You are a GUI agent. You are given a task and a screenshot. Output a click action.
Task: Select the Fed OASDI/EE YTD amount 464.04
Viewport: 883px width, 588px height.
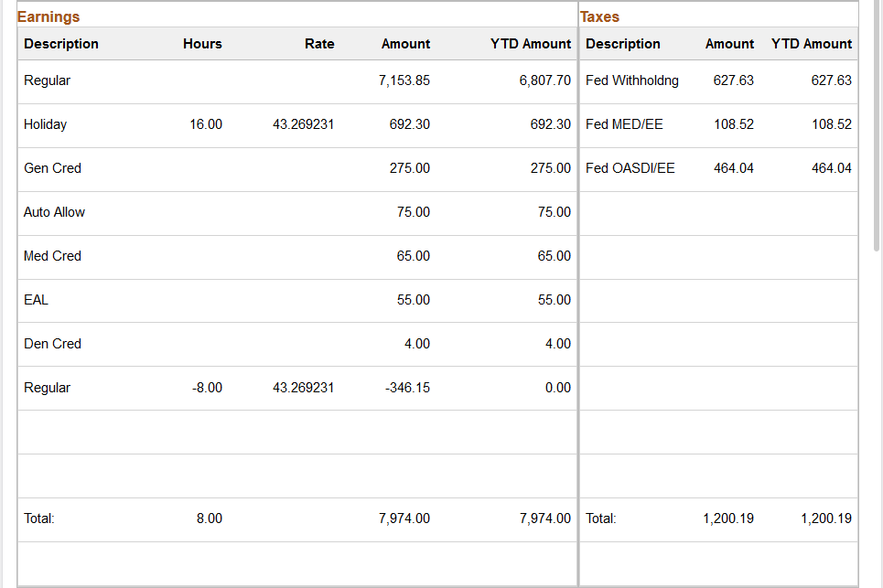(x=832, y=168)
